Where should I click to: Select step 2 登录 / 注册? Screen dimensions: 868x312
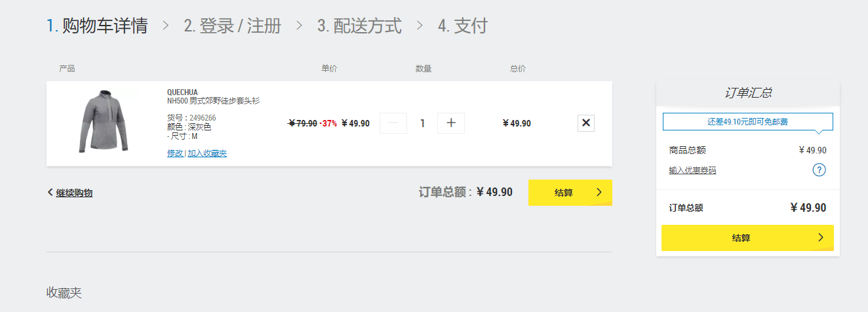[232, 26]
